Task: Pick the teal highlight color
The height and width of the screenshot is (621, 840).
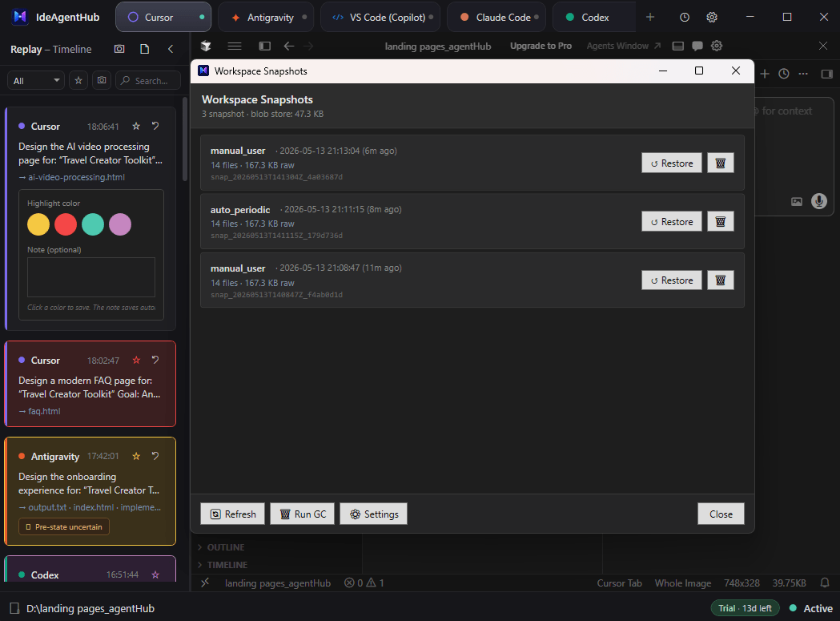Action: coord(93,224)
